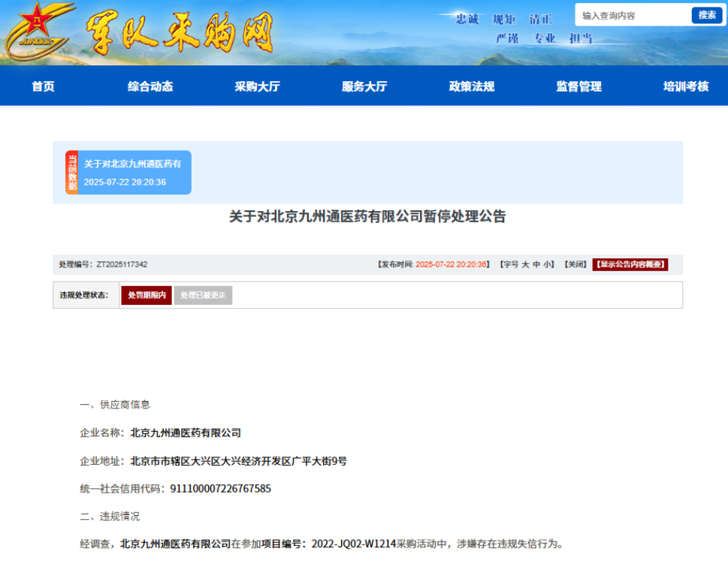This screenshot has width=728, height=564.
Task: Click project number 2022-JQ02-W1214
Action: tap(353, 544)
